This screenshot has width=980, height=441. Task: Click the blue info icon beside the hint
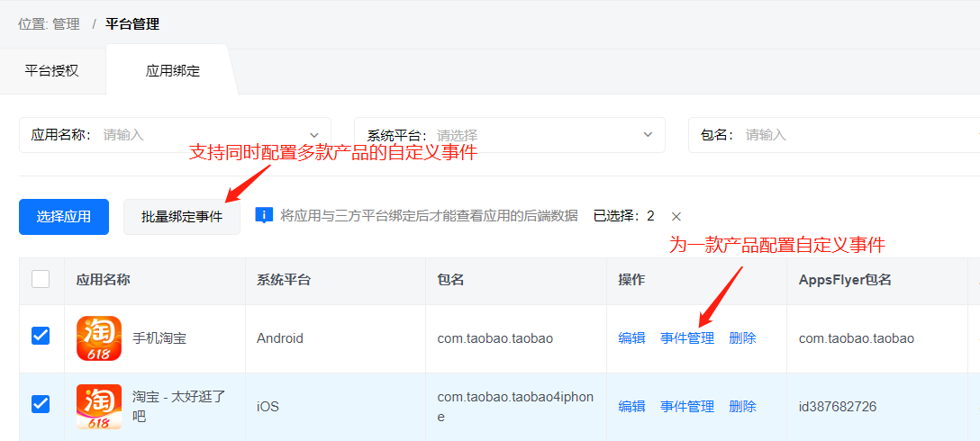[265, 215]
